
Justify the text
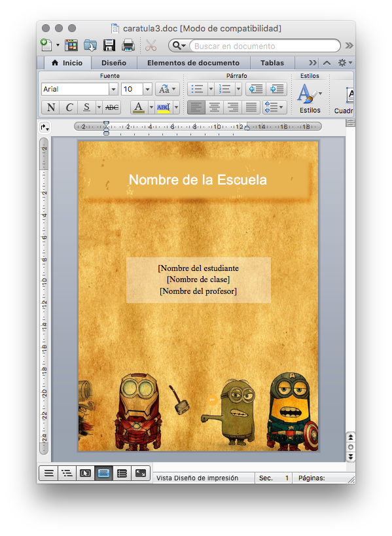pos(251,107)
